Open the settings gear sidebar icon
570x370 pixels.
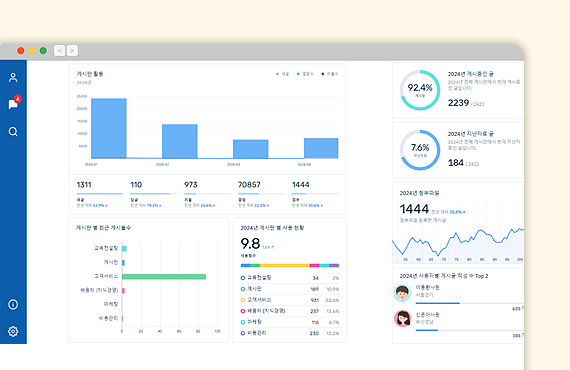click(13, 331)
